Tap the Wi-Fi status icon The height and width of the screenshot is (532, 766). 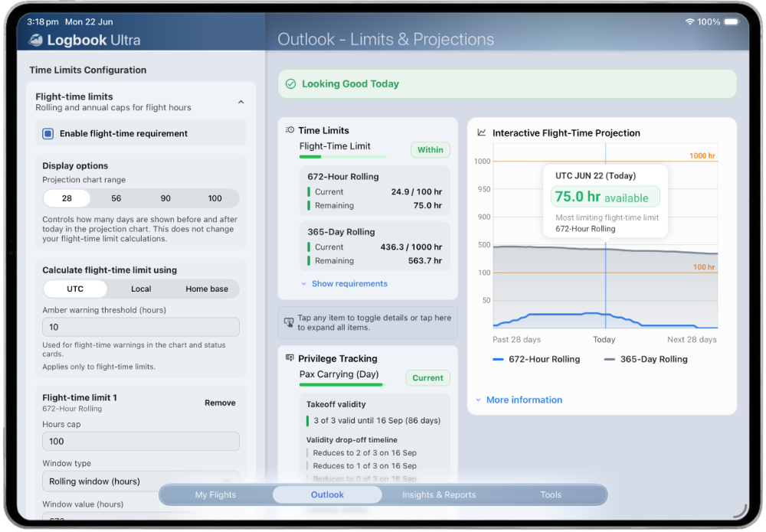tap(690, 21)
